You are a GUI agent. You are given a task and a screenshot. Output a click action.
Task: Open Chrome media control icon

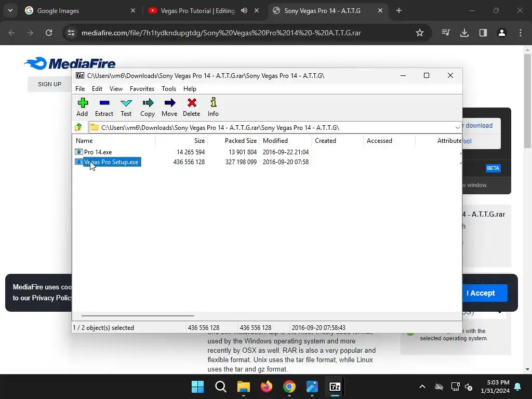[446, 33]
